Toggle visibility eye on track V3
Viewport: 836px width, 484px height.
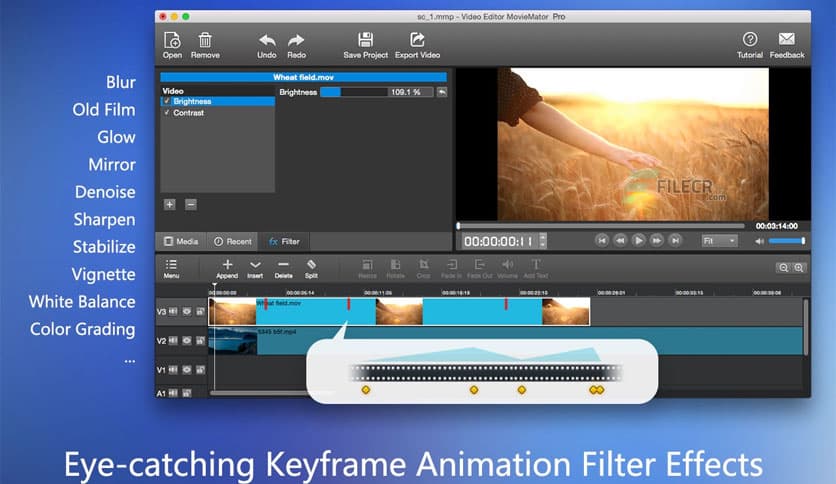pos(187,311)
